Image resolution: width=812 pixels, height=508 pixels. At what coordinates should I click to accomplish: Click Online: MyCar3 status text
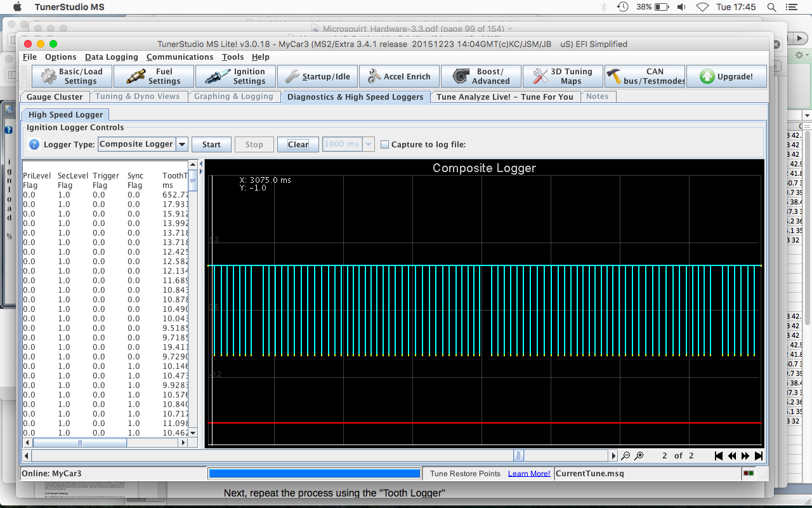click(x=52, y=474)
